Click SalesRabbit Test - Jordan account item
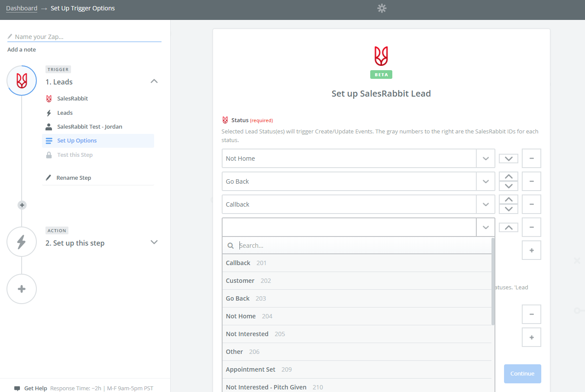Image resolution: width=585 pixels, height=392 pixels. (x=90, y=127)
